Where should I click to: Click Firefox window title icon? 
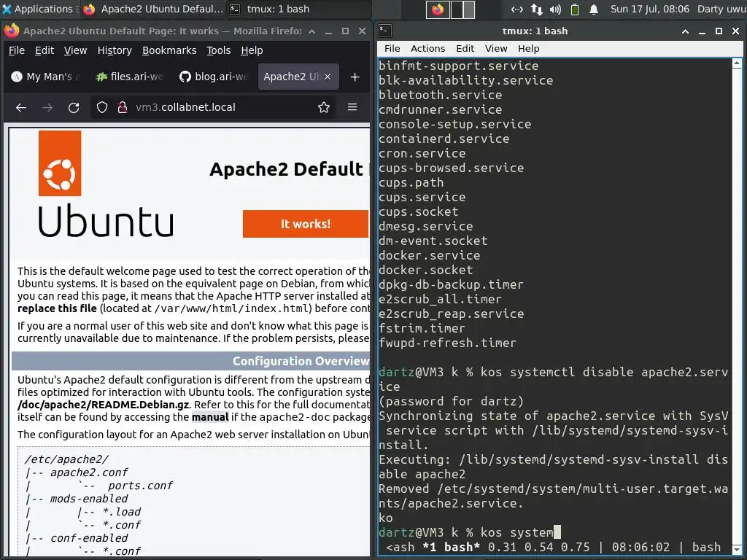12,31
